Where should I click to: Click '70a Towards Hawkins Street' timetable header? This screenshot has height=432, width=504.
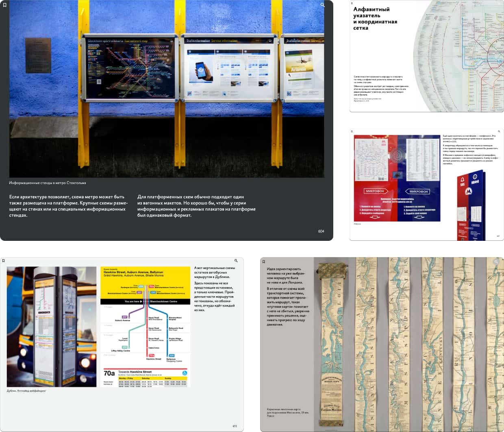pyautogui.click(x=145, y=373)
